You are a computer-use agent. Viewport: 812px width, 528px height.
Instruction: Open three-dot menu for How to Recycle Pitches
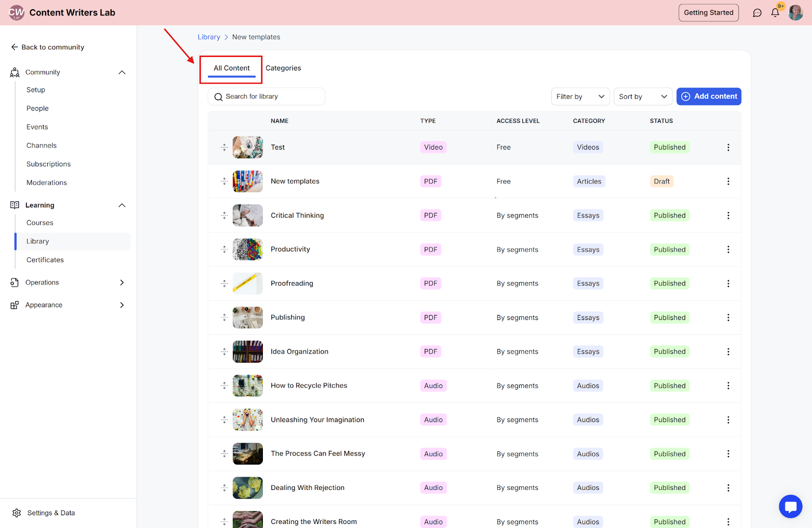pos(728,386)
